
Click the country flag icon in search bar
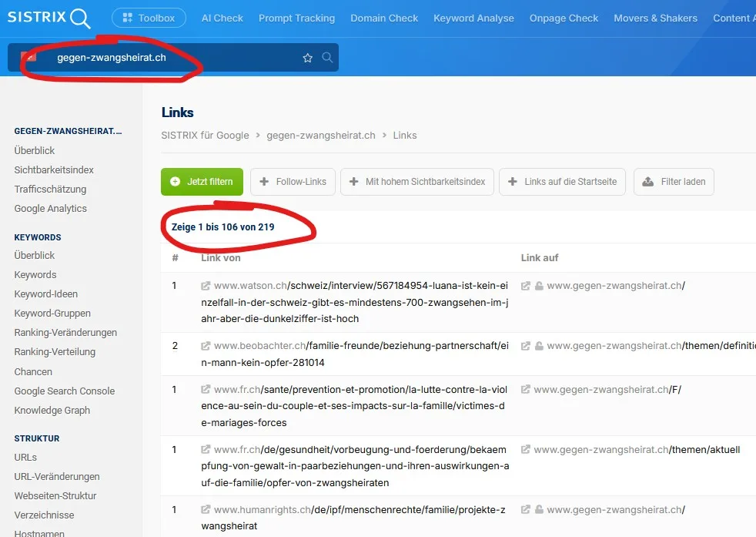tap(28, 57)
